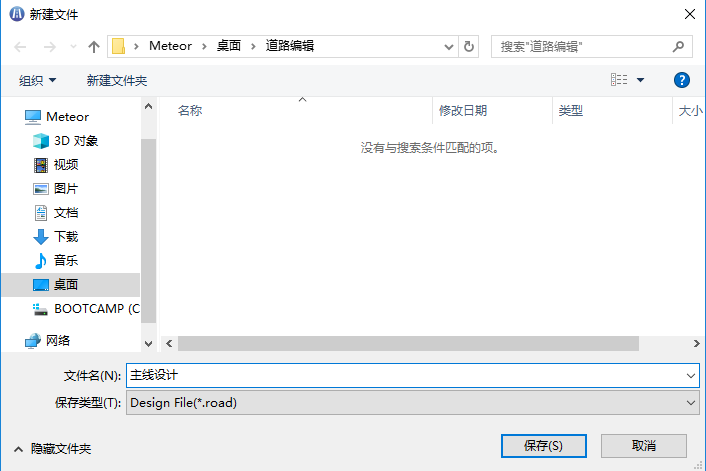Open 图片 folder in navigation pane

point(56,189)
